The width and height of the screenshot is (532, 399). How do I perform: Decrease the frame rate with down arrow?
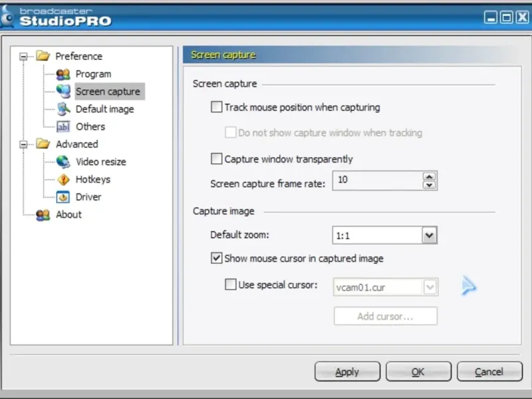coord(429,185)
